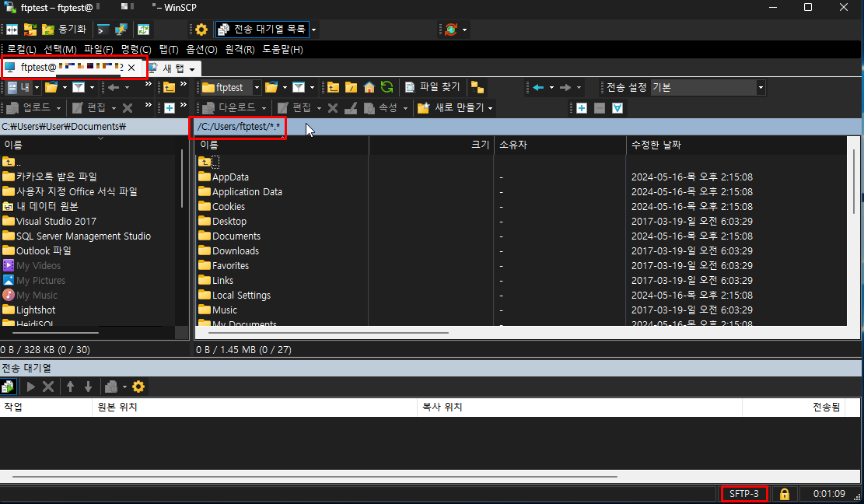Image resolution: width=864 pixels, height=504 pixels.
Task: Click the remote rename icon
Action: [351, 108]
